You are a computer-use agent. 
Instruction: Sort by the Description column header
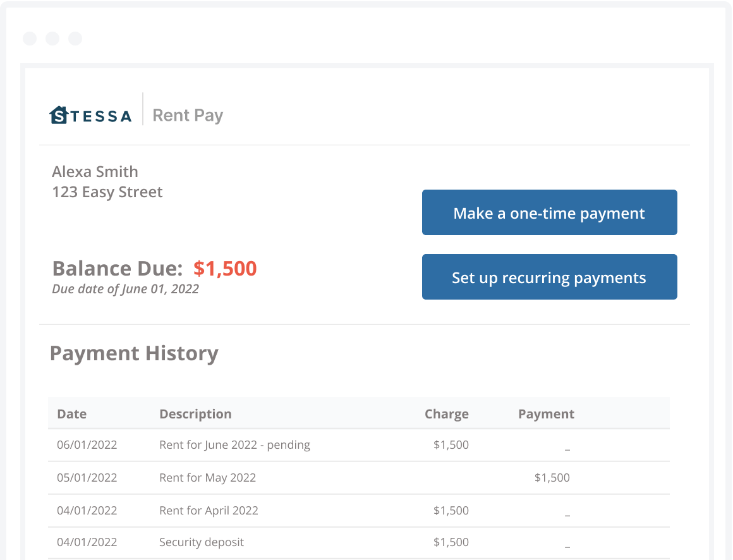tap(195, 413)
